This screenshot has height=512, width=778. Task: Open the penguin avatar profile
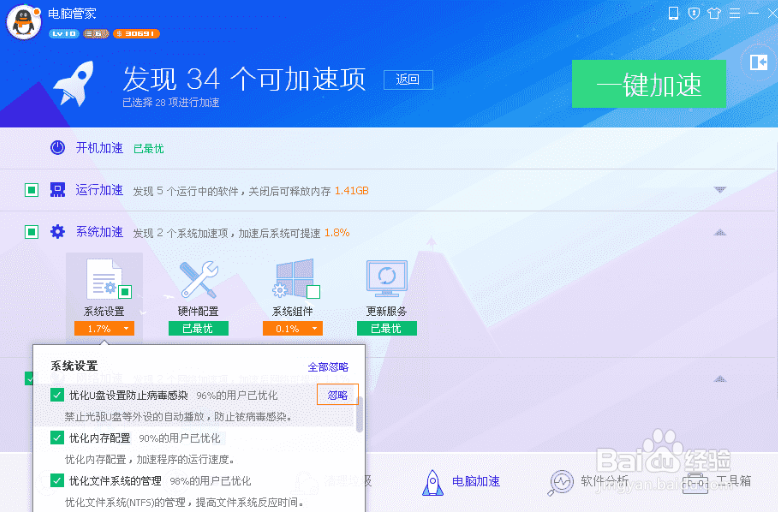click(x=23, y=22)
